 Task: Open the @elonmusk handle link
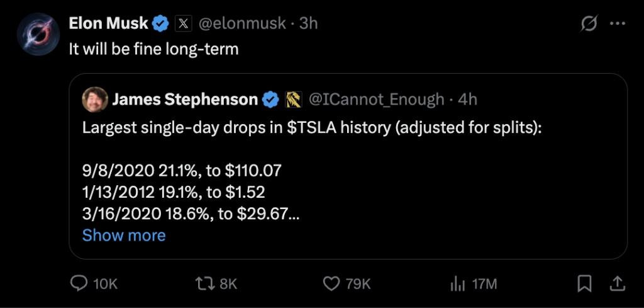[245, 24]
